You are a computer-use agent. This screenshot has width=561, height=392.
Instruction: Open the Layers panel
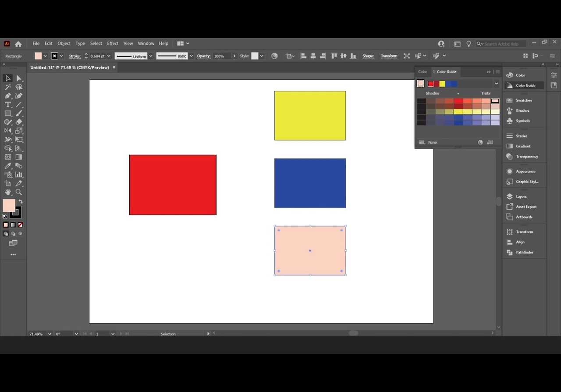(521, 196)
